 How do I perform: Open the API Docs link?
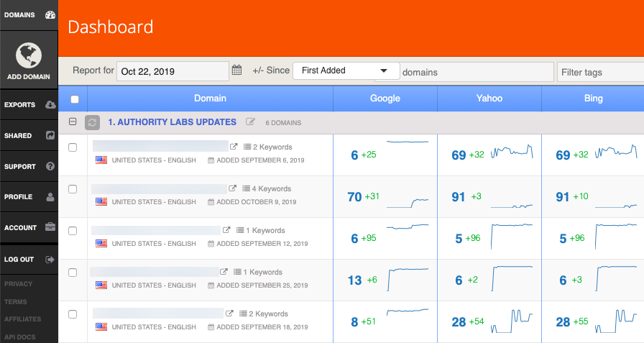[x=19, y=337]
